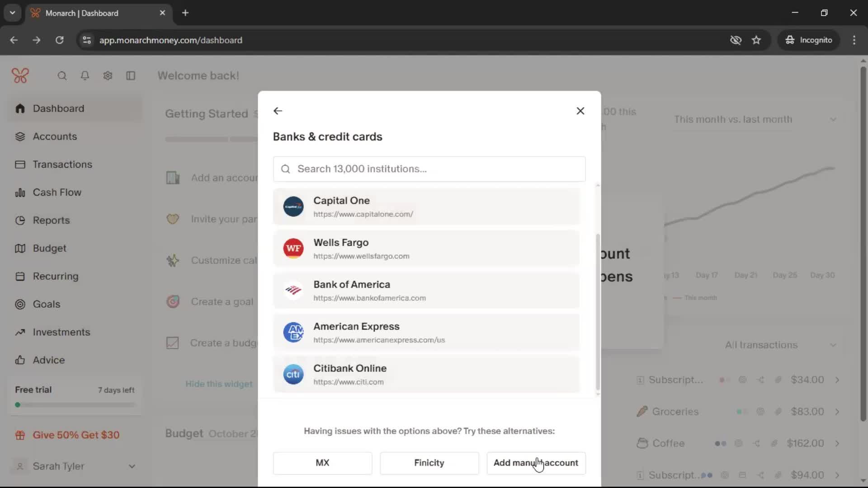Click the MX alternative button
This screenshot has height=488, width=868.
coord(322,463)
